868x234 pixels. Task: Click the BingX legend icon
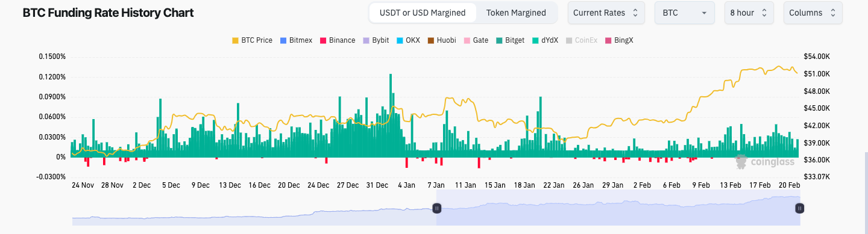click(x=608, y=40)
